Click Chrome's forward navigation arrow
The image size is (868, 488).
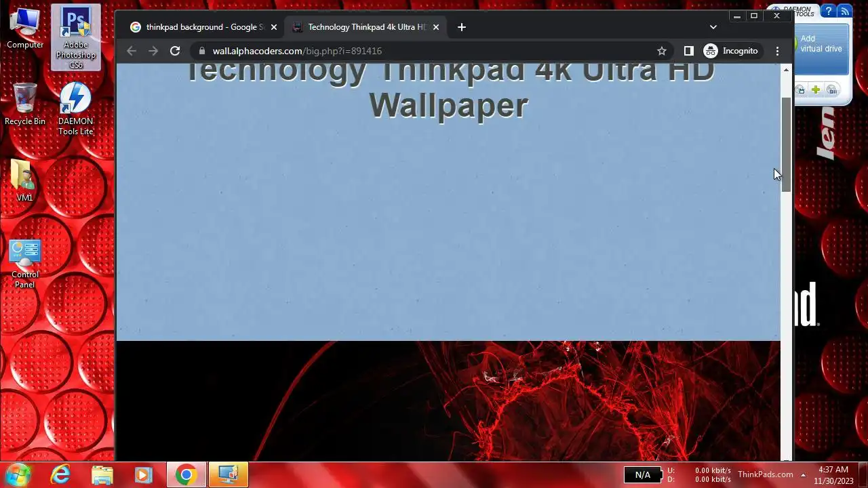coord(153,51)
